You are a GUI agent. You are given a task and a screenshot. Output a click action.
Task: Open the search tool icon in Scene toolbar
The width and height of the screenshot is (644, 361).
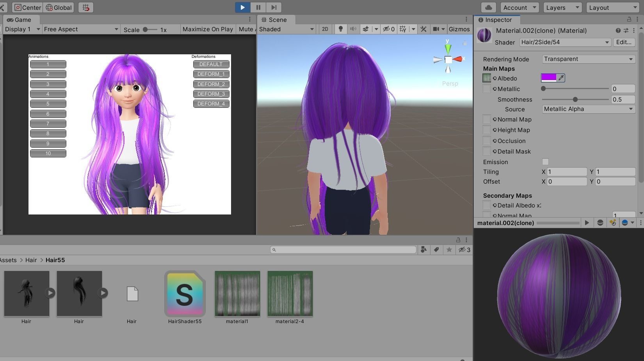coord(423,29)
